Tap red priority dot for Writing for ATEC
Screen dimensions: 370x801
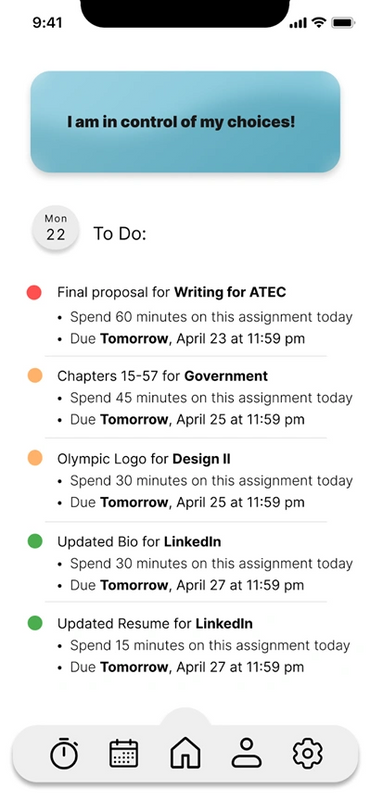coord(34,293)
